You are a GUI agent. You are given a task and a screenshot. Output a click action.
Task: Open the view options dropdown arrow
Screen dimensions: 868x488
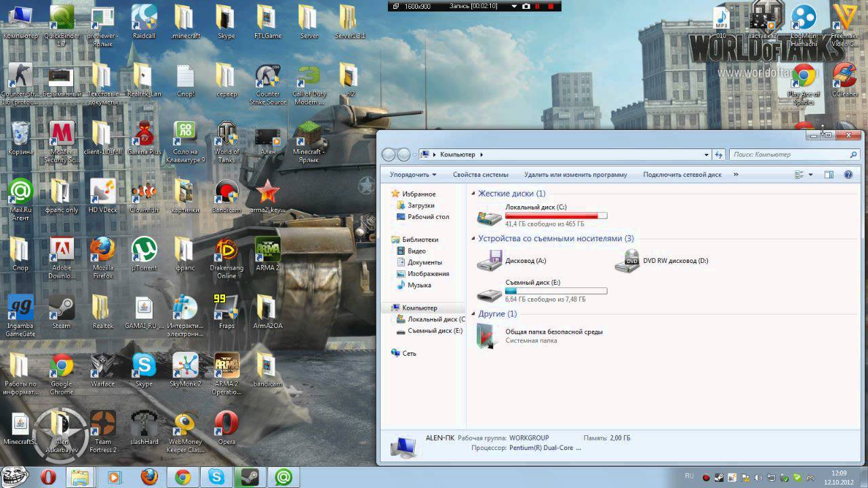[x=810, y=175]
